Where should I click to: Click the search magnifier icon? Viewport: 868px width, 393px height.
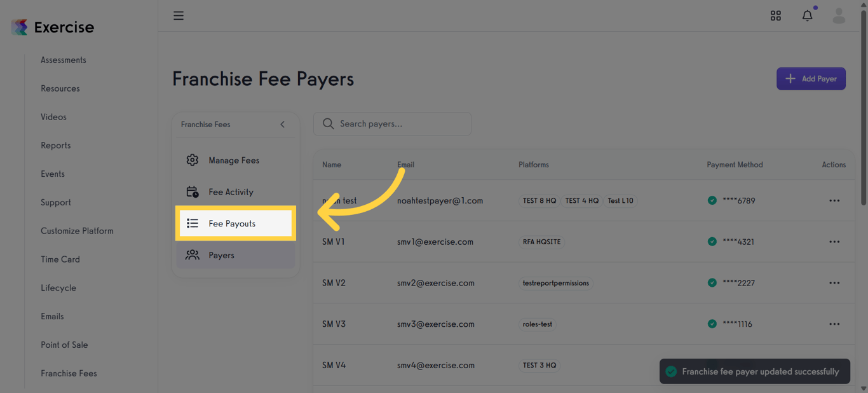coord(328,123)
